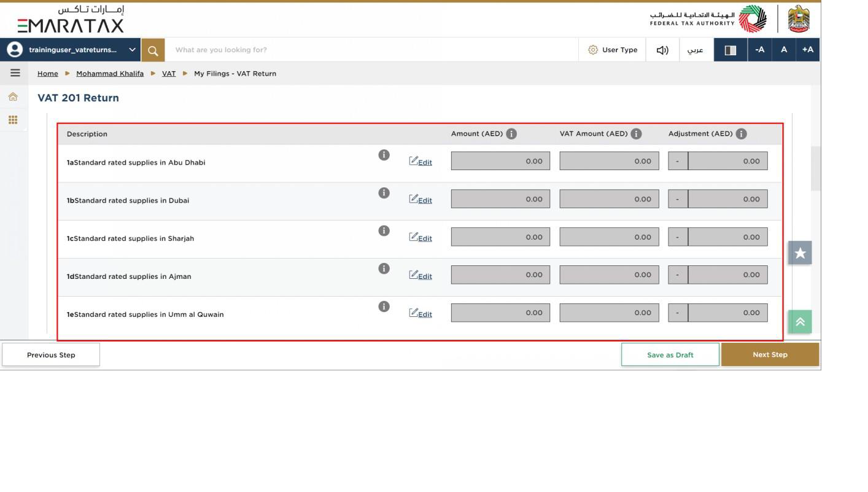Click 'My Filings - VAT Return' breadcrumb text
868x492 pixels.
tap(235, 73)
